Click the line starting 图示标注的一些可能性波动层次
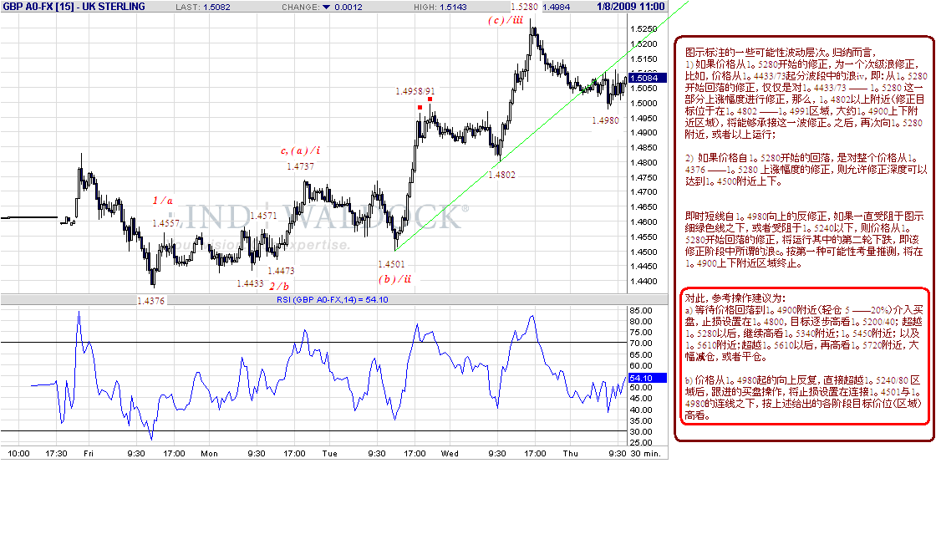Viewport: 936px width, 560px height. [779, 53]
